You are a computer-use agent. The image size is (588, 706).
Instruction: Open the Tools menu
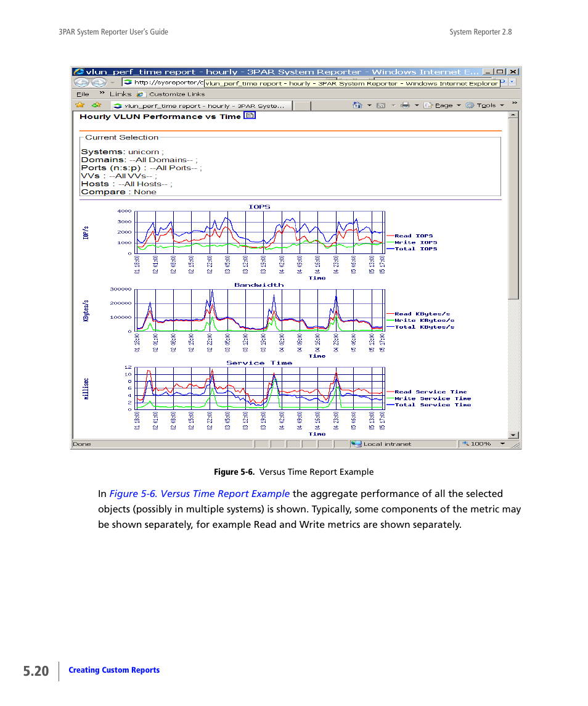coord(485,105)
